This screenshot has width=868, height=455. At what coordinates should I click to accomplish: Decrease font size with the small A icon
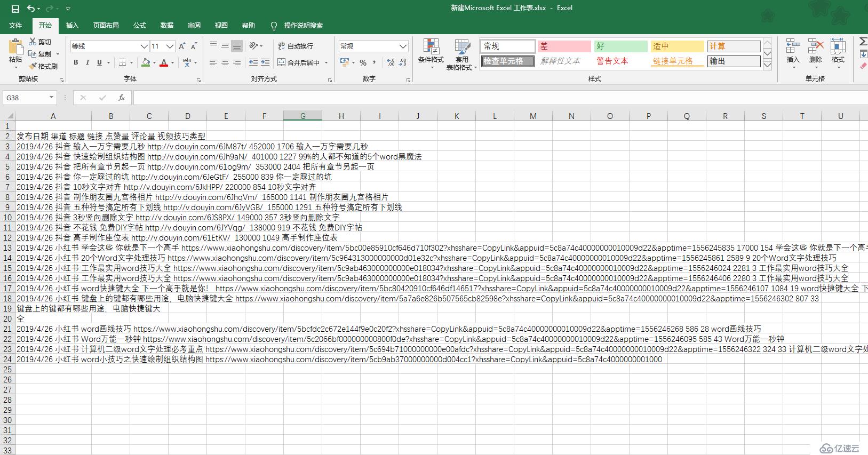point(194,46)
